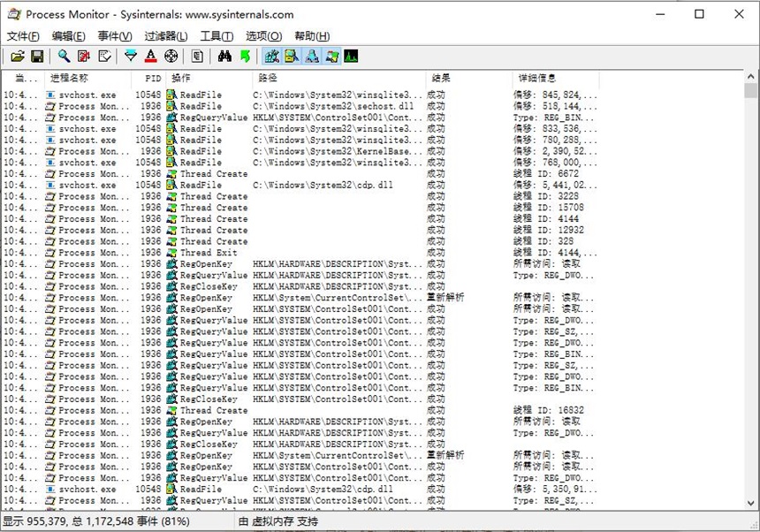The image size is (760, 532).
Task: Open the 文件(F) menu
Action: point(23,36)
